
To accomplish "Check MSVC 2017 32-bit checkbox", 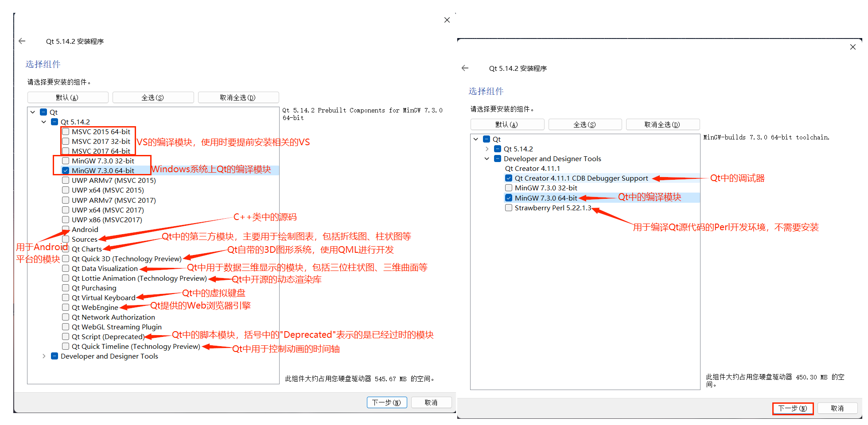I will (66, 141).
